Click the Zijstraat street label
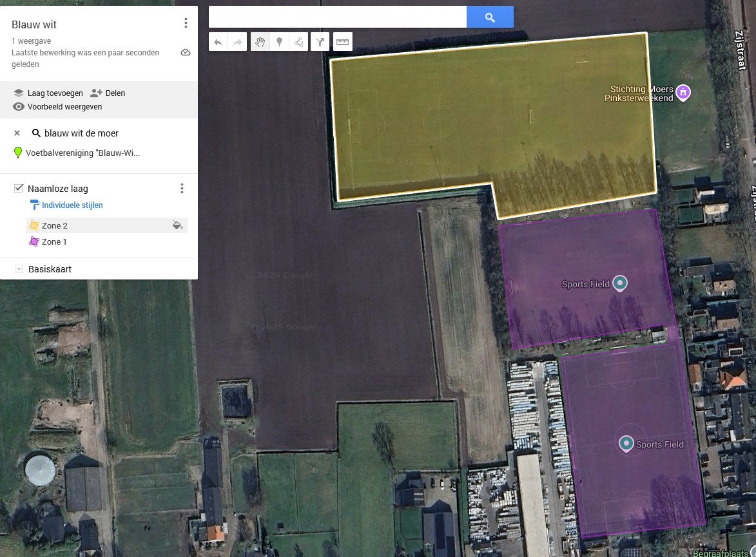 coord(740,50)
